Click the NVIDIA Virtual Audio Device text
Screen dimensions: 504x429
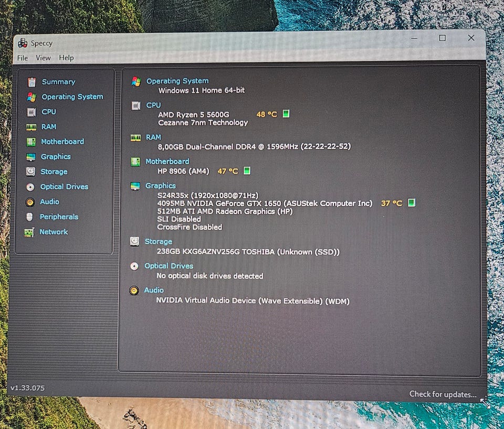click(x=253, y=301)
